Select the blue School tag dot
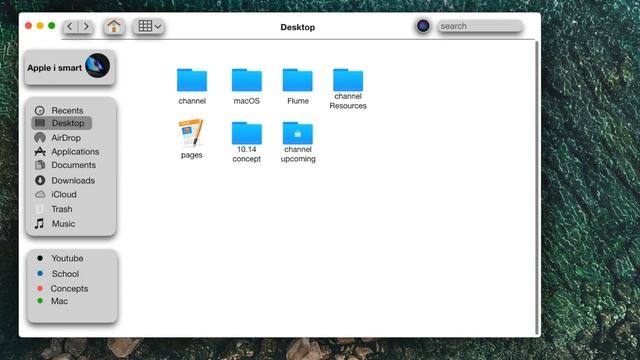 click(x=40, y=273)
